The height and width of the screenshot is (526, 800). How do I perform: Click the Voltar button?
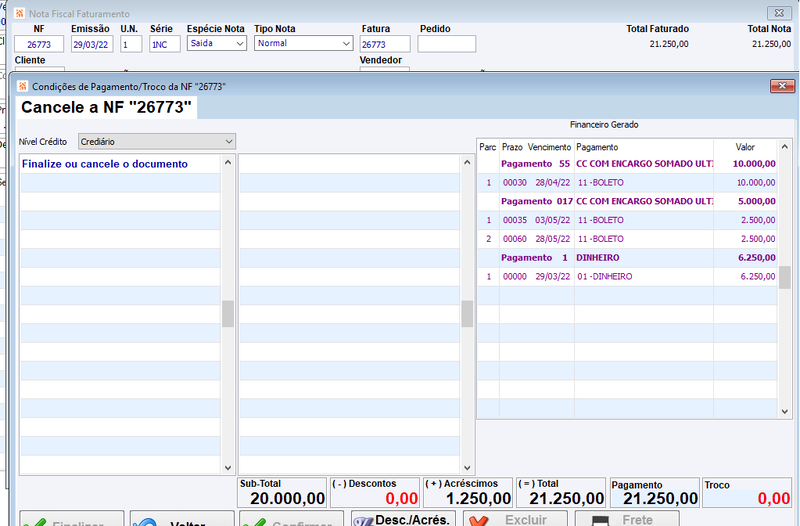pyautogui.click(x=182, y=519)
